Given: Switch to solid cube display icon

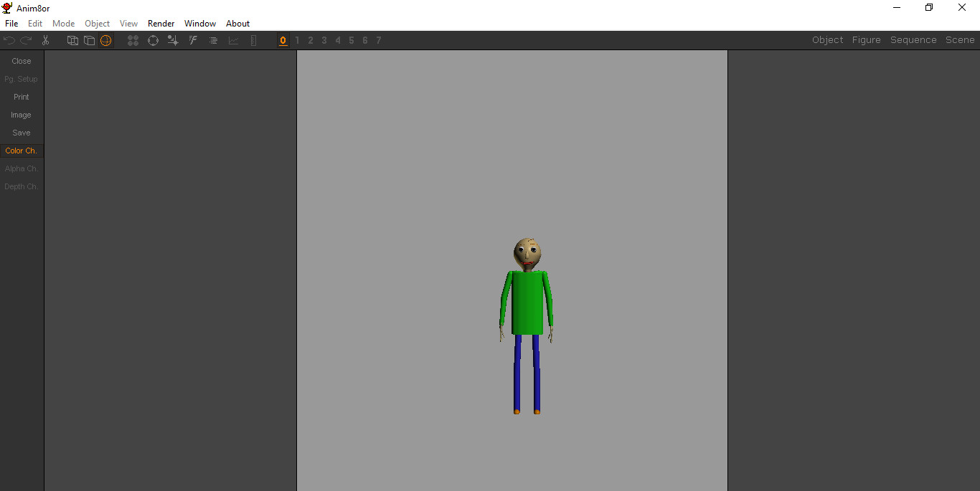Looking at the screenshot, I should (89, 40).
